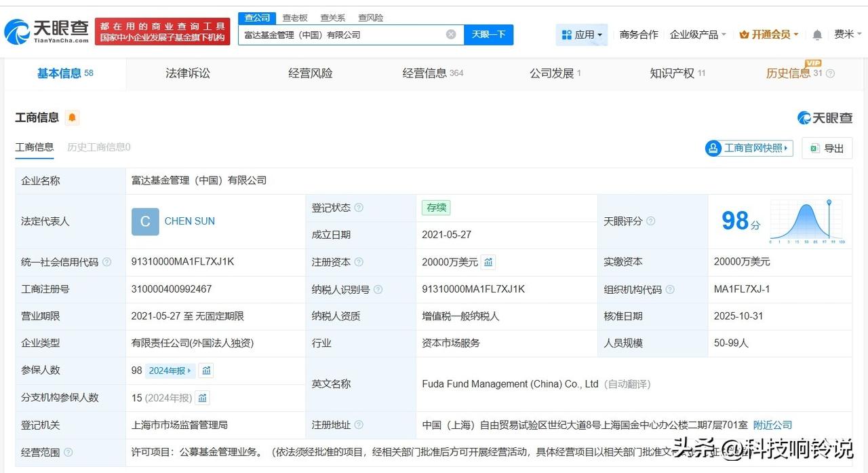Expand the 2024年报 dropdown for 参保人数
868x473 pixels.
[x=171, y=371]
